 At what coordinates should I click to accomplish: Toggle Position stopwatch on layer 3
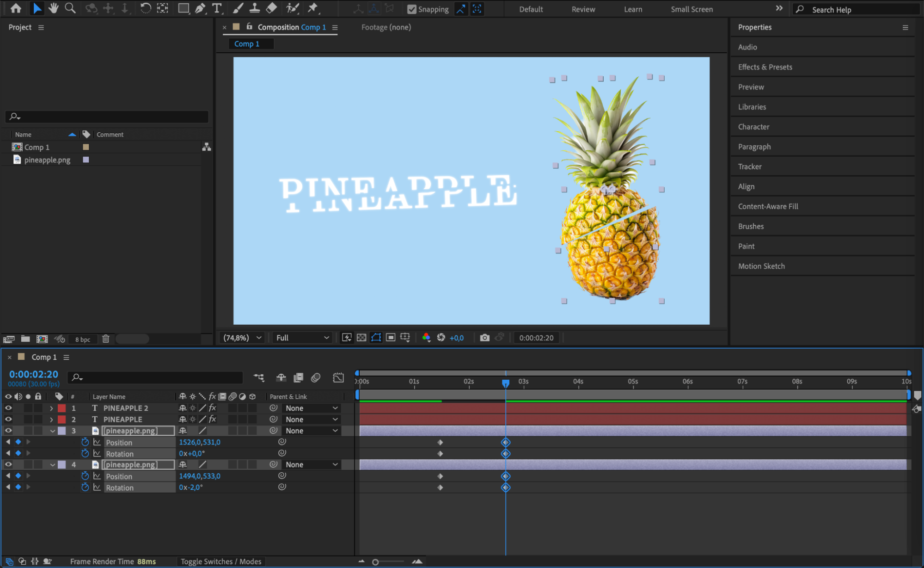tap(85, 442)
